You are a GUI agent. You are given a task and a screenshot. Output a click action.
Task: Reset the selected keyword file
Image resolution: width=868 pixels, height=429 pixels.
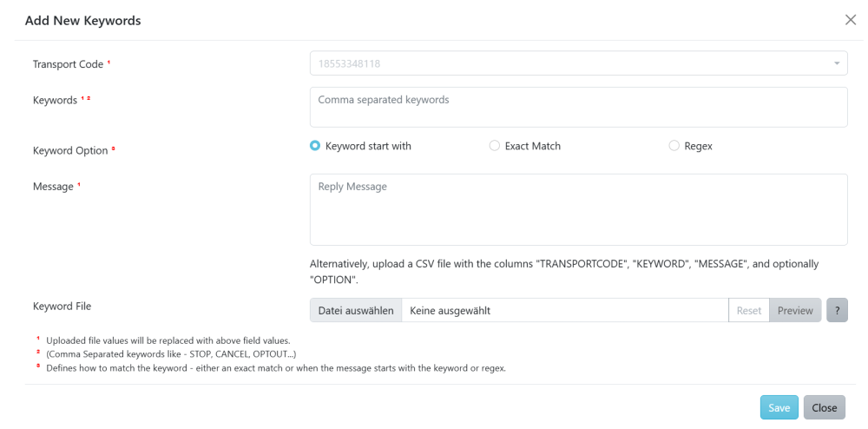749,310
